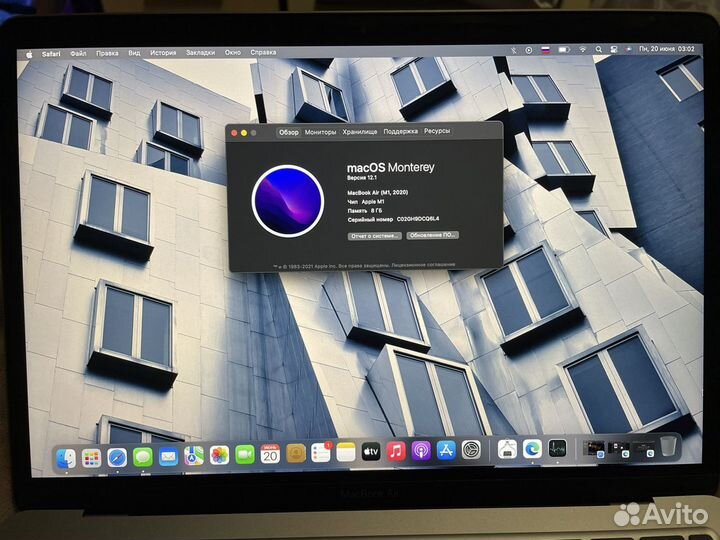Click the Память 8 ГБ line

click(365, 211)
